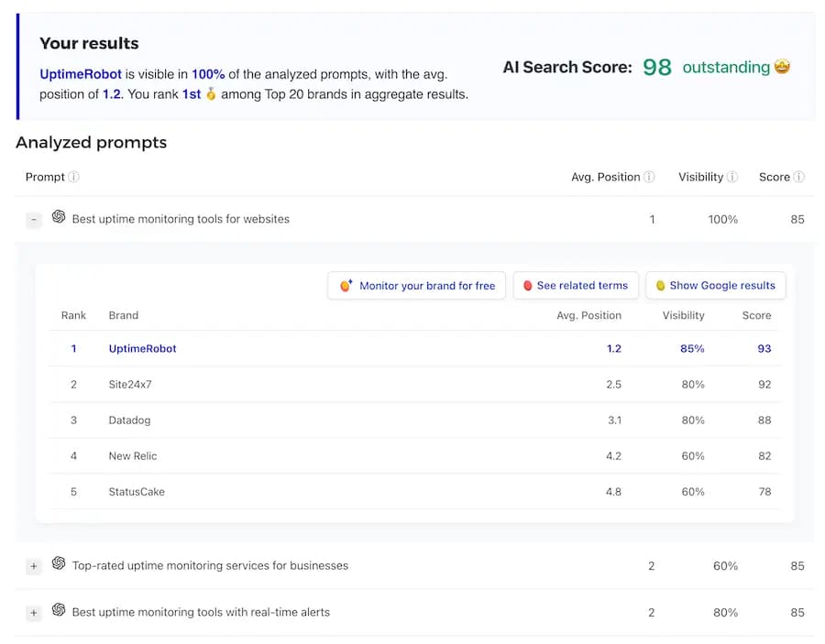Click Site24x7's average position 2.5
The width and height of the screenshot is (825, 644).
point(613,385)
